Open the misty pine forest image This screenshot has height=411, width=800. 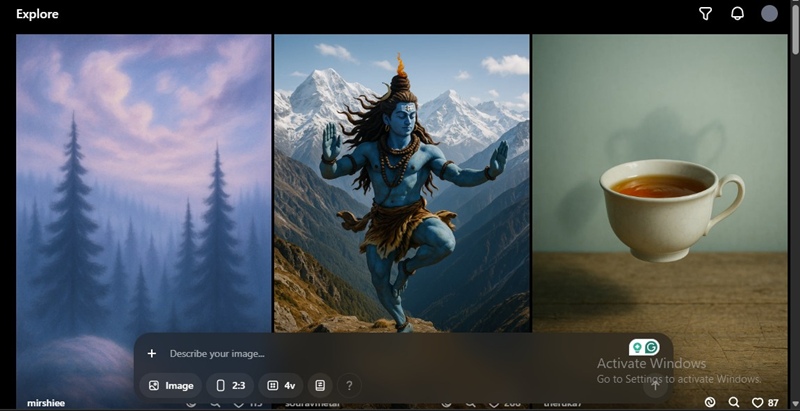(x=143, y=180)
